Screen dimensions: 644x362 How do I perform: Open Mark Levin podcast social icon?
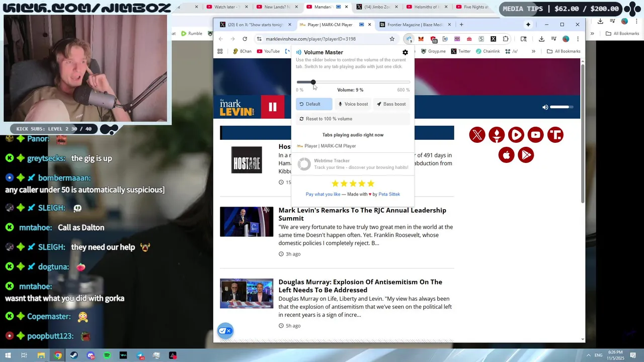[497, 135]
